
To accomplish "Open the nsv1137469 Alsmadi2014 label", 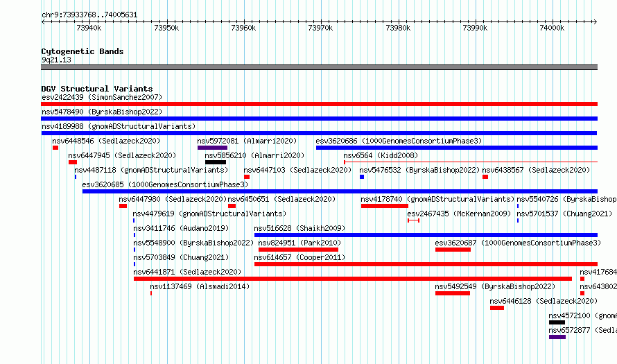I will pyautogui.click(x=200, y=286).
